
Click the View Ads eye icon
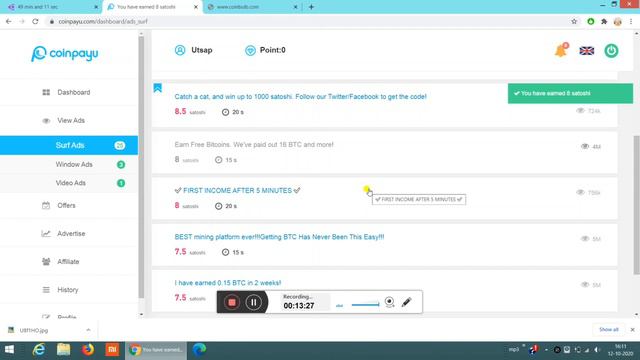[46, 121]
